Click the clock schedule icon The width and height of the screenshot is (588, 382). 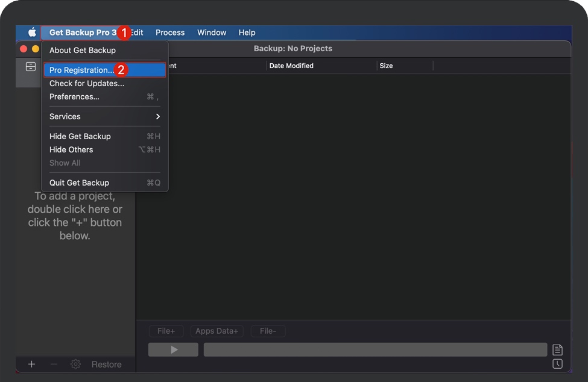[x=557, y=364]
